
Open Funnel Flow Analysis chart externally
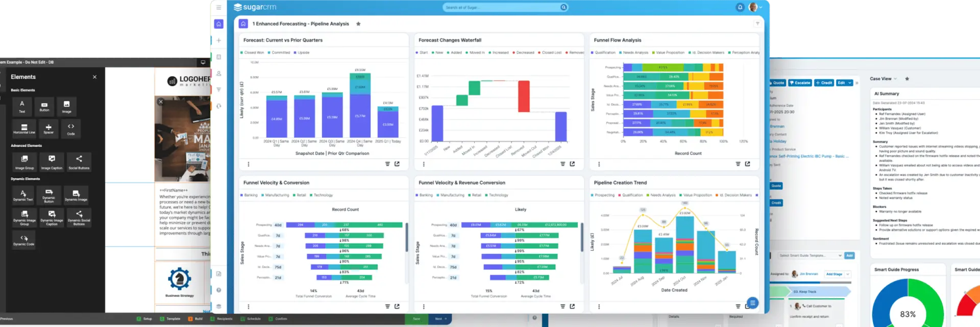[748, 164]
